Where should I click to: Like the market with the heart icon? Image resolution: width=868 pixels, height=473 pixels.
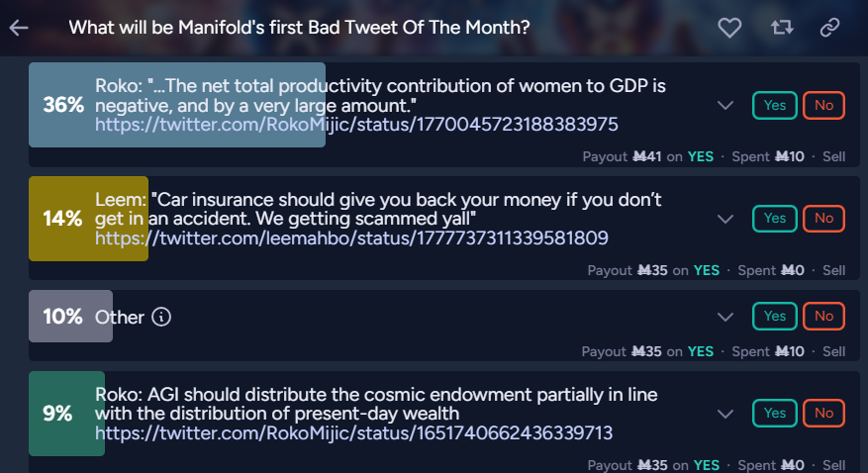click(x=729, y=27)
